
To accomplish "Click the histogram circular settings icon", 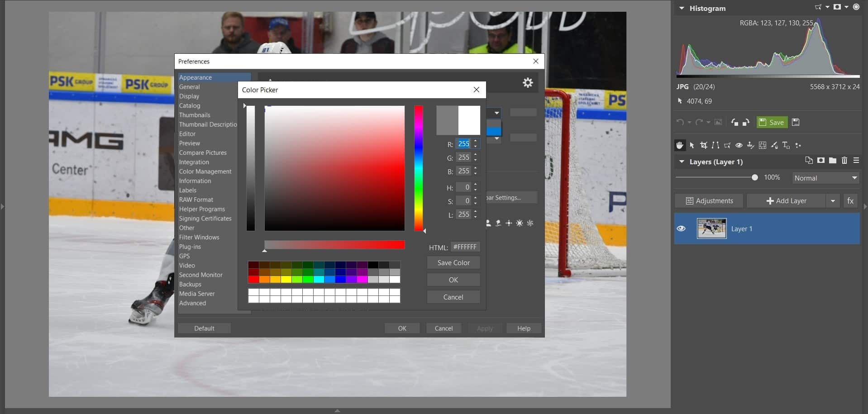I will (x=856, y=7).
